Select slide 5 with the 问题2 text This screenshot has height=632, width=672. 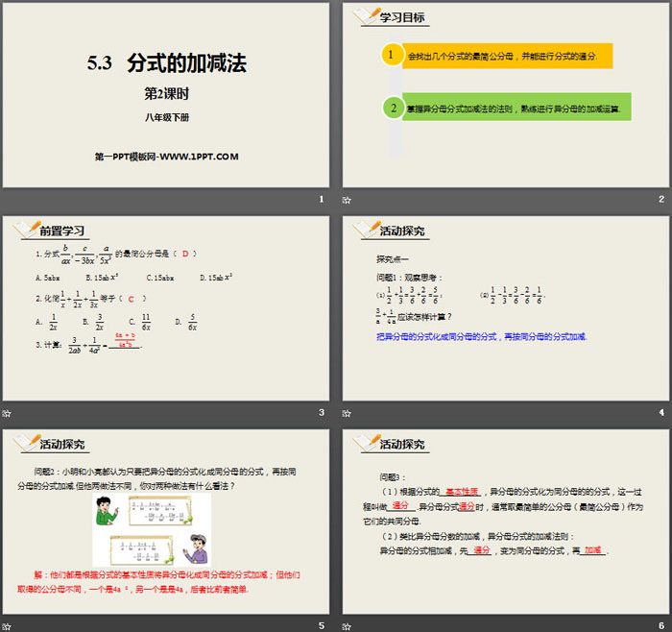(166, 521)
